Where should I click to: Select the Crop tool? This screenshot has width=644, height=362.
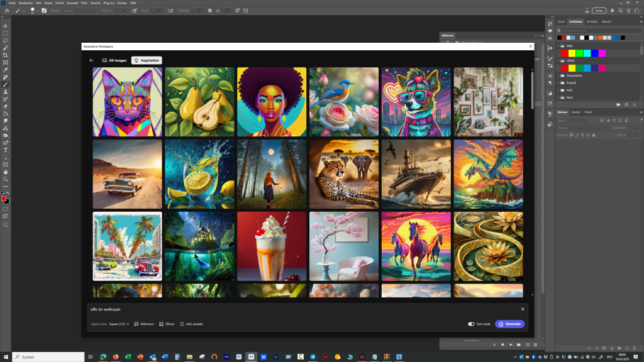coord(6,55)
